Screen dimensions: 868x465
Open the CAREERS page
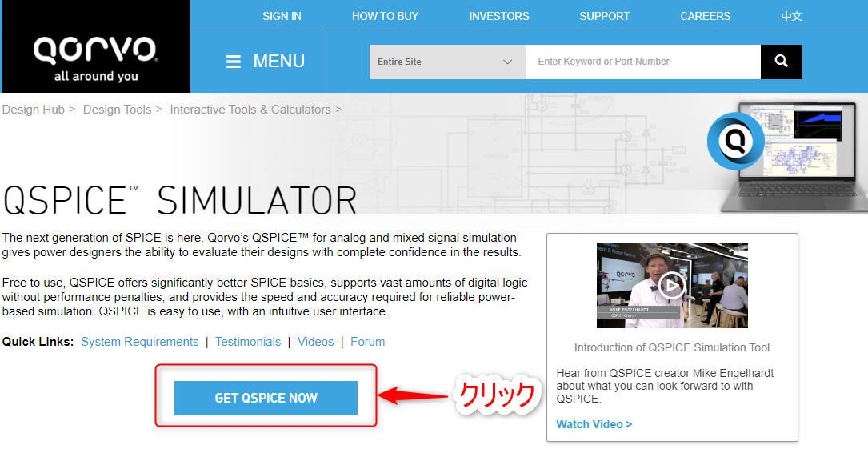click(x=705, y=16)
